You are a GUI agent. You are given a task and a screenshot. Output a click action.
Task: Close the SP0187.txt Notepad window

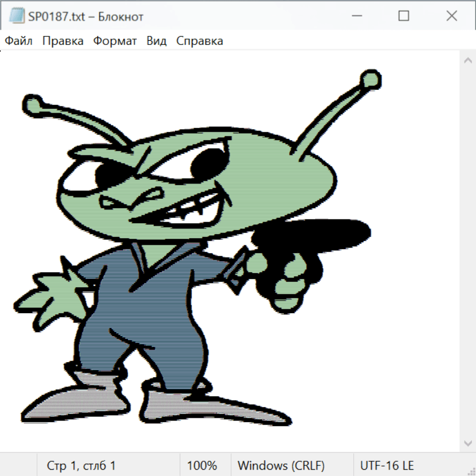[451, 16]
